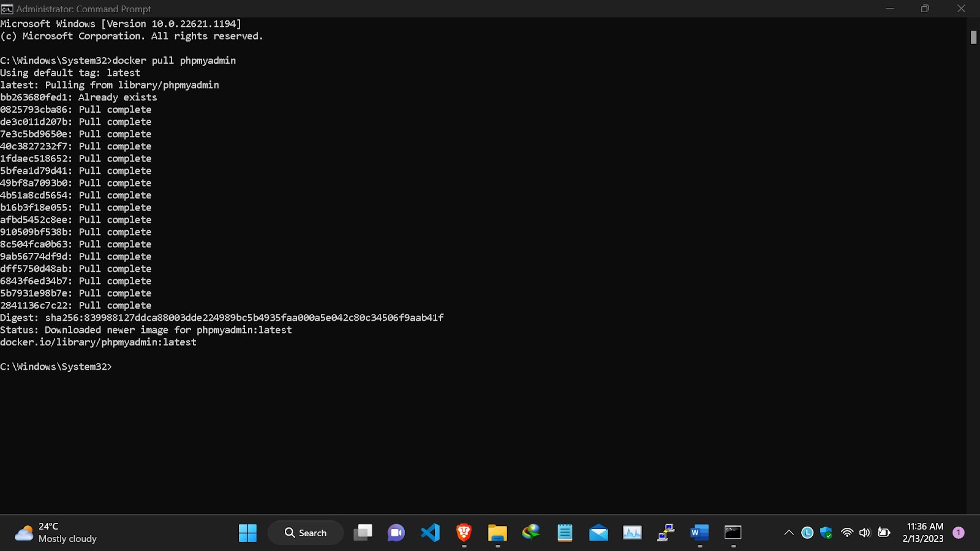Image resolution: width=980 pixels, height=551 pixels.
Task: Click the 'Status: Downloaded newer image' line
Action: tap(146, 330)
